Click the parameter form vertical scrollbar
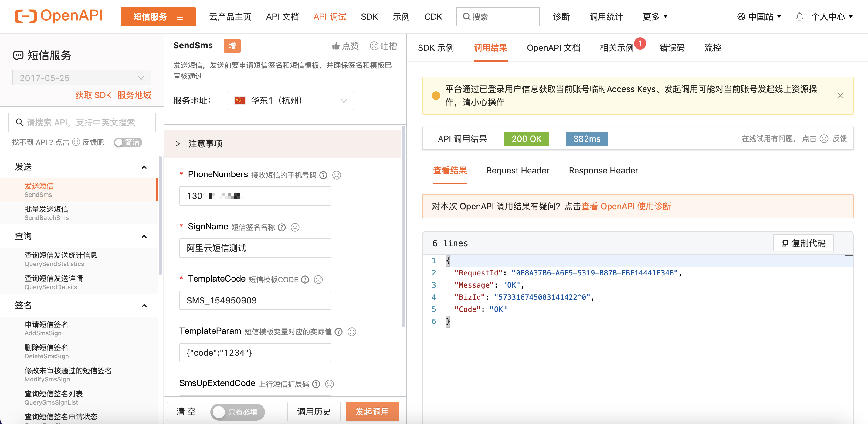The width and height of the screenshot is (868, 424). (403, 227)
